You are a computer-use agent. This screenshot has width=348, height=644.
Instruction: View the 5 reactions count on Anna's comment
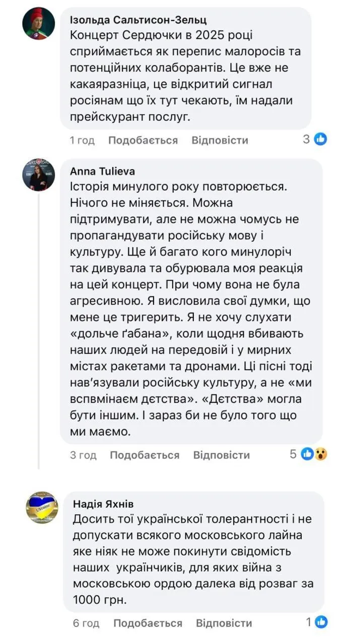tap(293, 454)
